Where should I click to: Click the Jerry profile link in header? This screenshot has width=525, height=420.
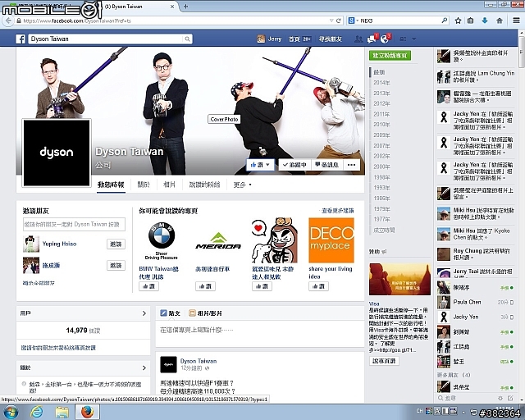tap(269, 39)
